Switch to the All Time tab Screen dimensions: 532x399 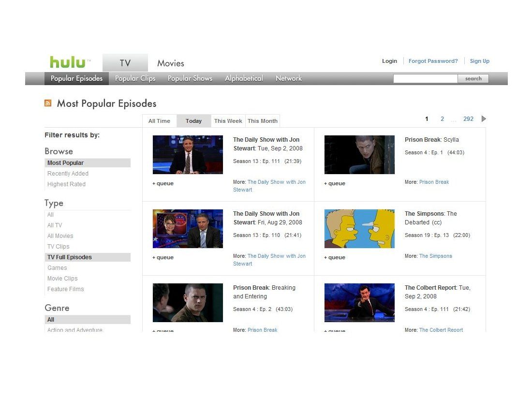point(159,121)
